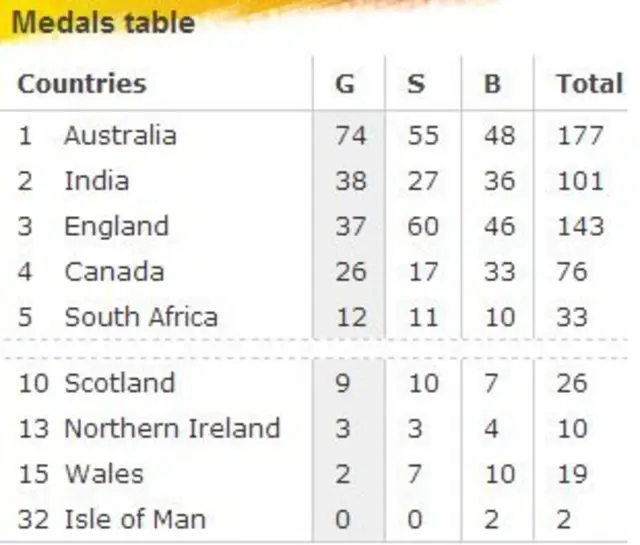Image resolution: width=640 pixels, height=545 pixels.
Task: Click on Canada country name
Action: pos(114,271)
